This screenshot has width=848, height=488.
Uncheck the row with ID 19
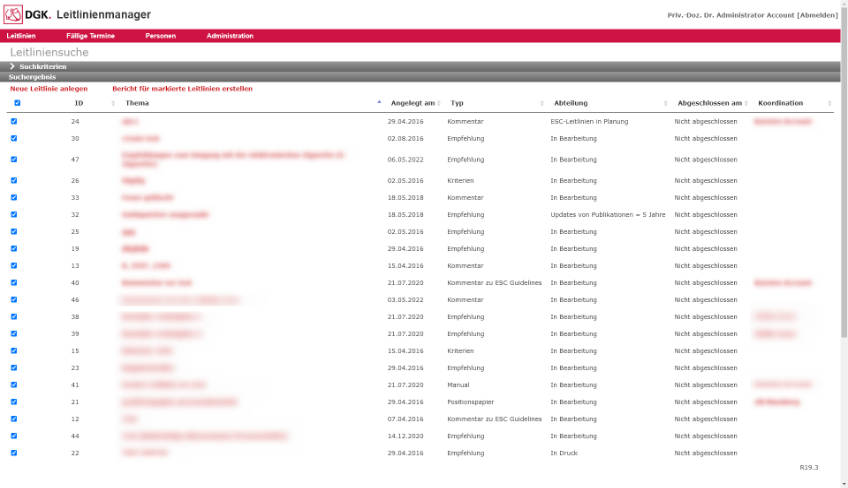tap(14, 248)
